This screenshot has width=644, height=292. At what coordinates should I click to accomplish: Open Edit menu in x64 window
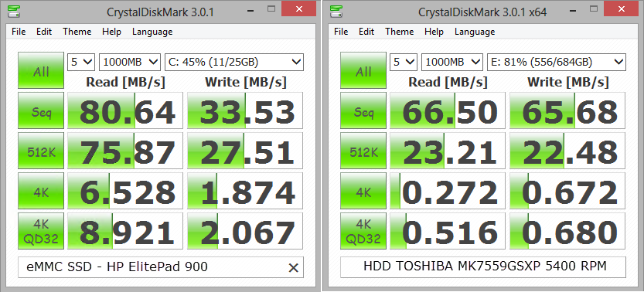(366, 32)
